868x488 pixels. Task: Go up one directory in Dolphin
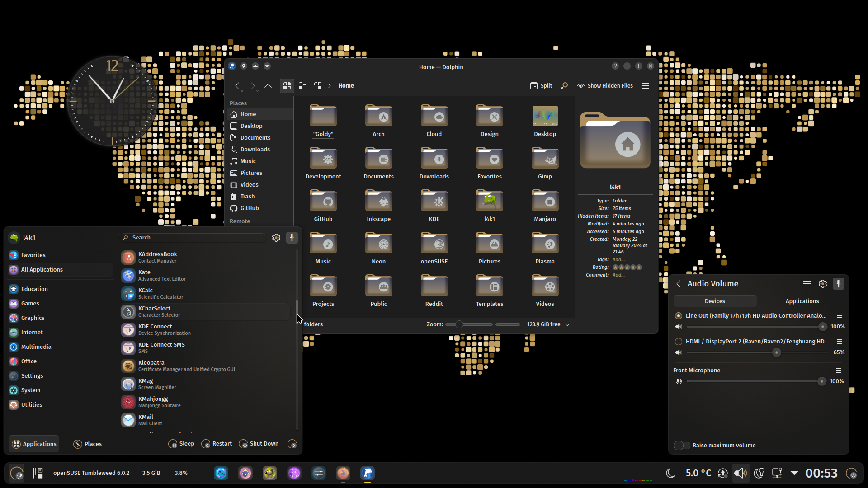click(268, 86)
